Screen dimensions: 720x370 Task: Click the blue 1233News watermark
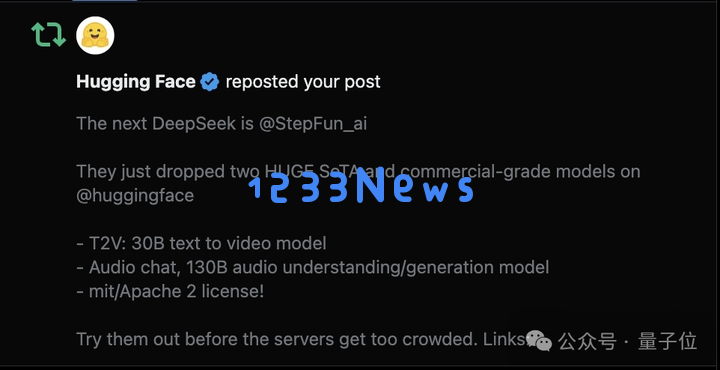pos(361,186)
